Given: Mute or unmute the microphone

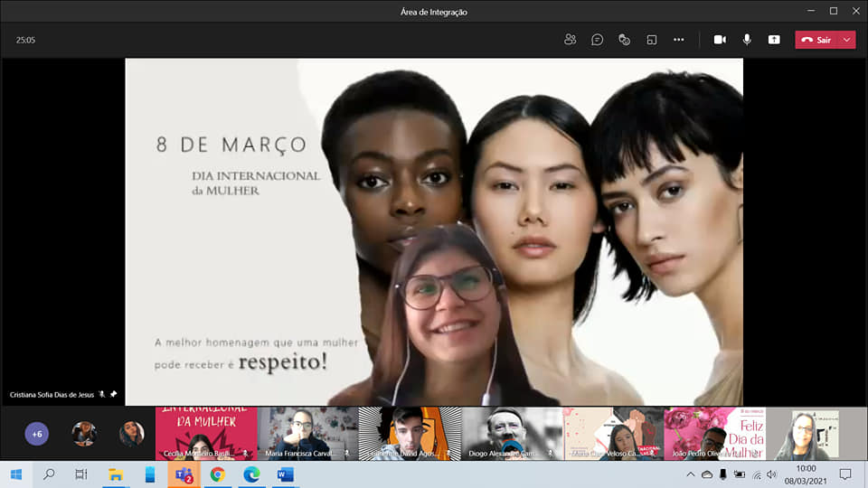Looking at the screenshot, I should (x=747, y=40).
